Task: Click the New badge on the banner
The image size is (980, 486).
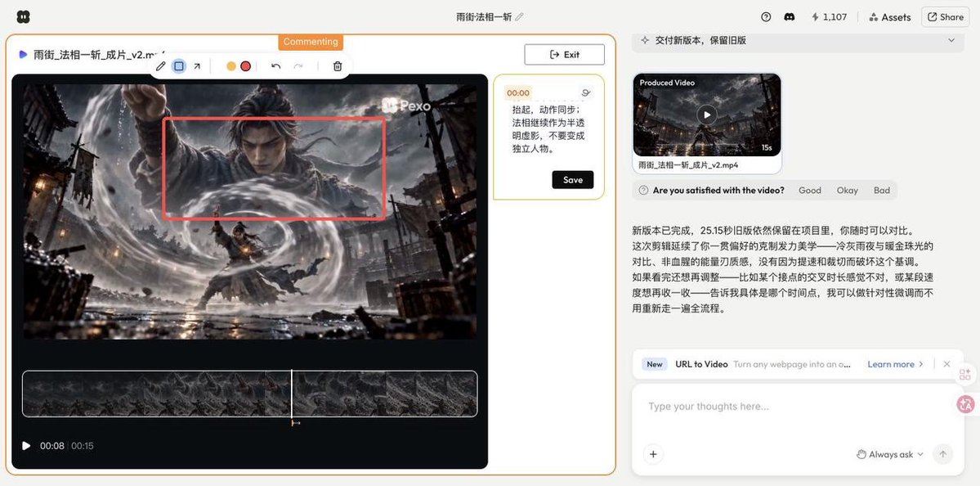Action: coord(655,364)
